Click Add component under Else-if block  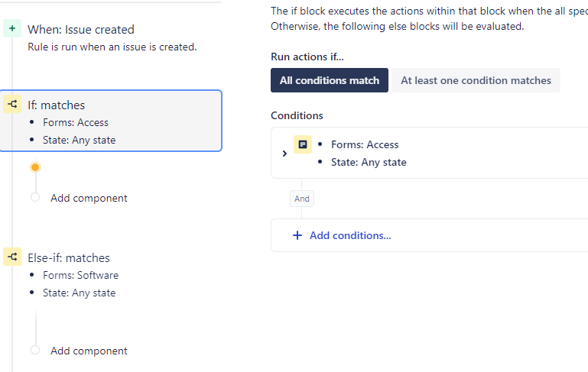(x=89, y=351)
